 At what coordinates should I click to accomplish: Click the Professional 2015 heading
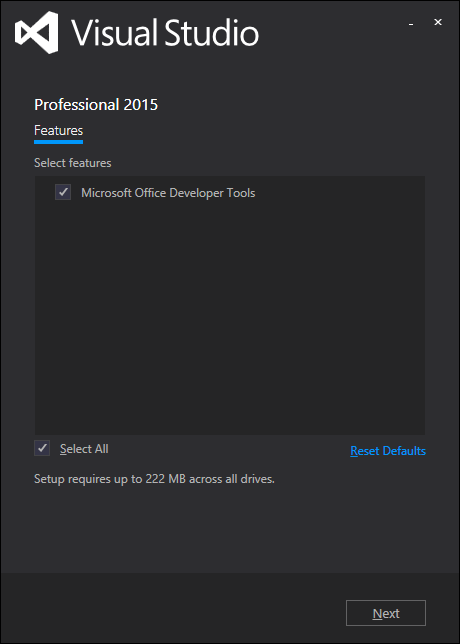pyautogui.click(x=96, y=105)
